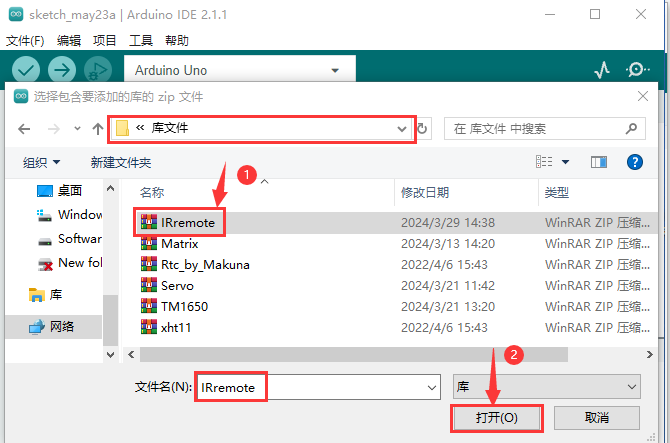This screenshot has height=443, width=670.
Task: Click navigation pane scroll down arrow
Action: 111,355
